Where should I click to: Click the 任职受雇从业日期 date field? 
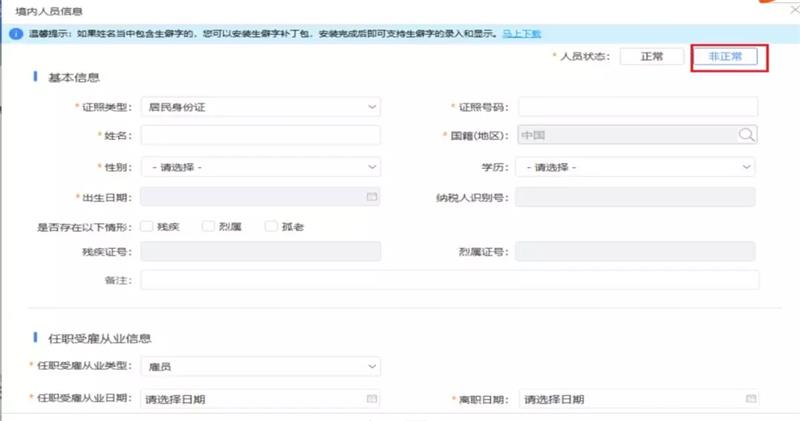[x=261, y=399]
